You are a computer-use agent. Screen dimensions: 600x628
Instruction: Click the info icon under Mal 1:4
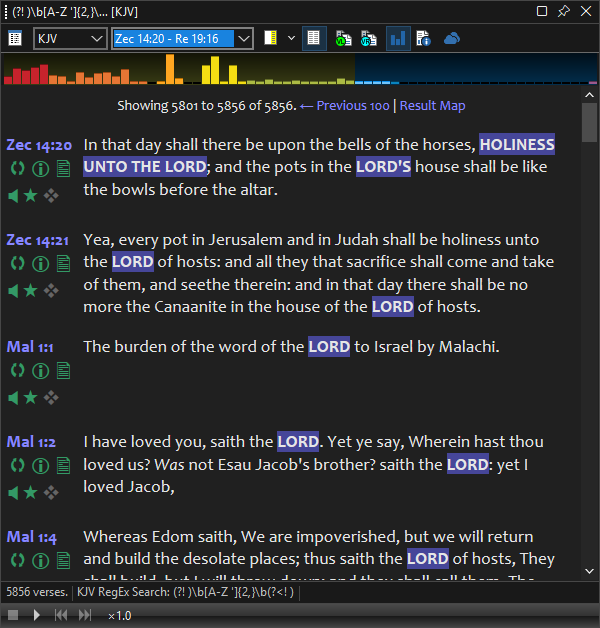point(40,561)
